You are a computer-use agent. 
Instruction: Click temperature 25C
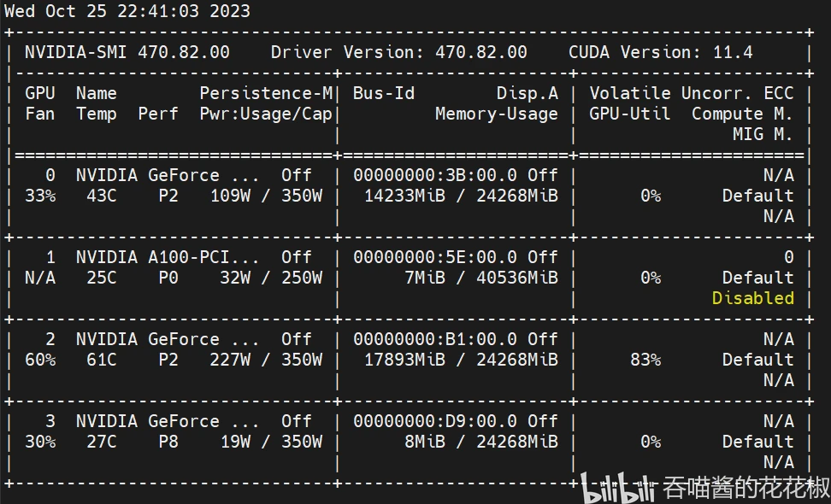pos(102,278)
